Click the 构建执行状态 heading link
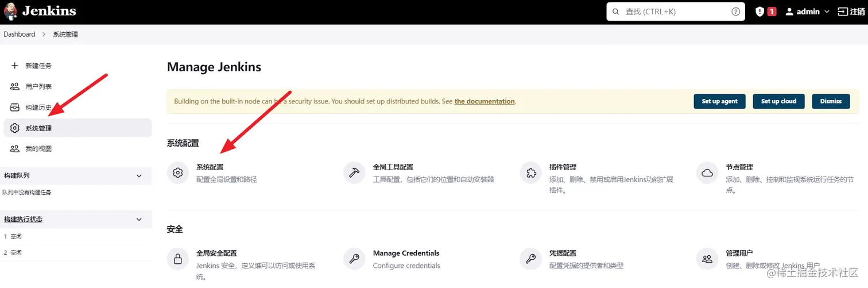The height and width of the screenshot is (288, 868). (23, 219)
